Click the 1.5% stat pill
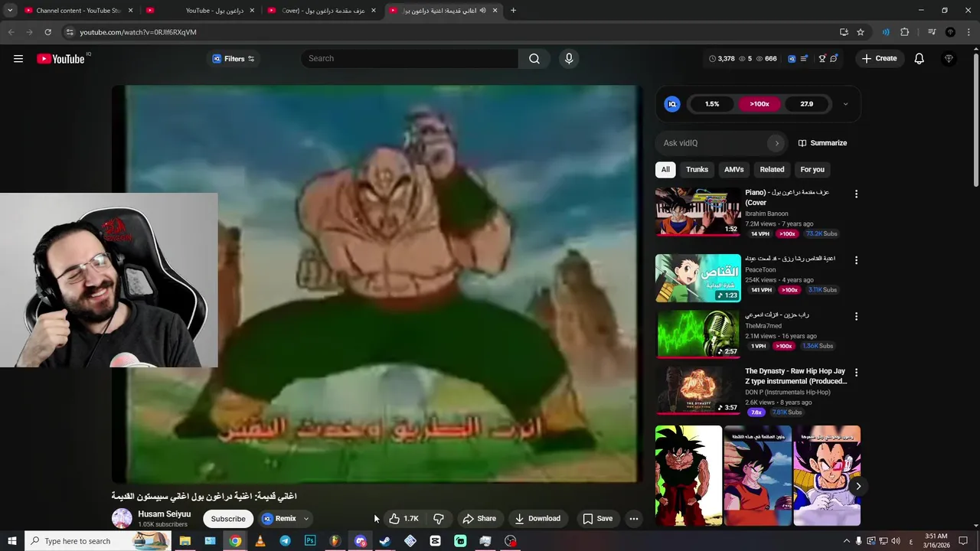The width and height of the screenshot is (980, 551). tap(712, 104)
